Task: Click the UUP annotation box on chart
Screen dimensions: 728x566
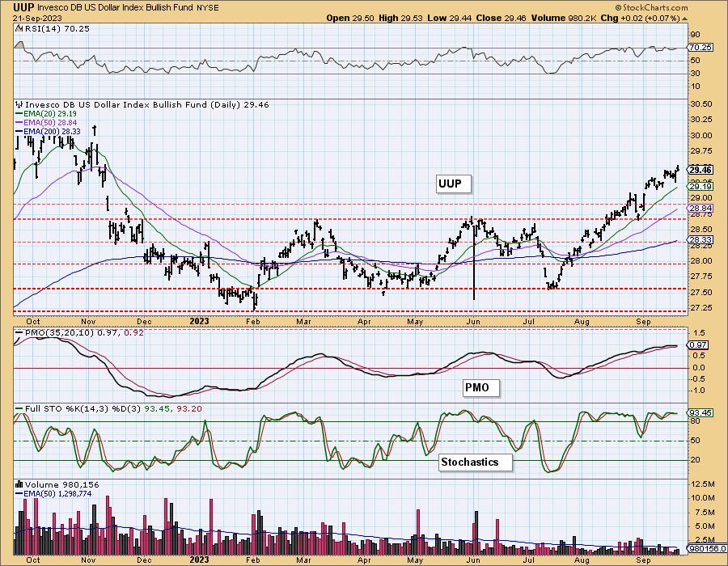Action: (454, 184)
